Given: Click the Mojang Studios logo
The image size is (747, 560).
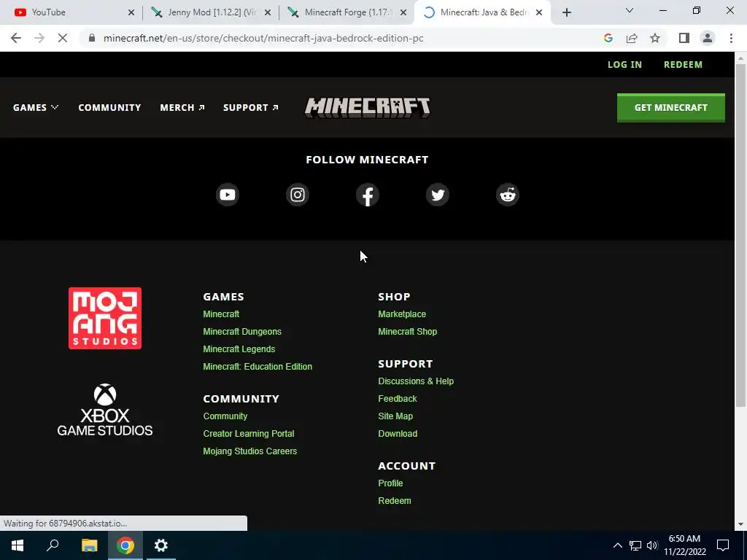Looking at the screenshot, I should coord(105,318).
